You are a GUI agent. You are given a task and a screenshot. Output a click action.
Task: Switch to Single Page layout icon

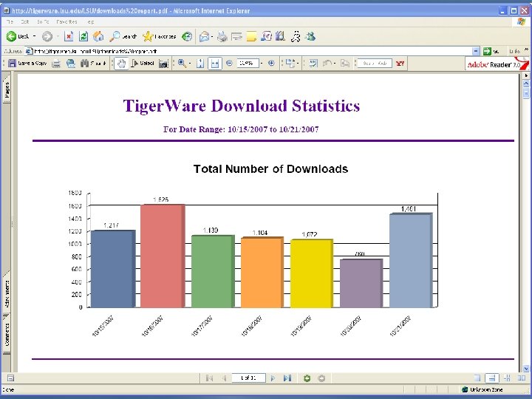(x=477, y=378)
